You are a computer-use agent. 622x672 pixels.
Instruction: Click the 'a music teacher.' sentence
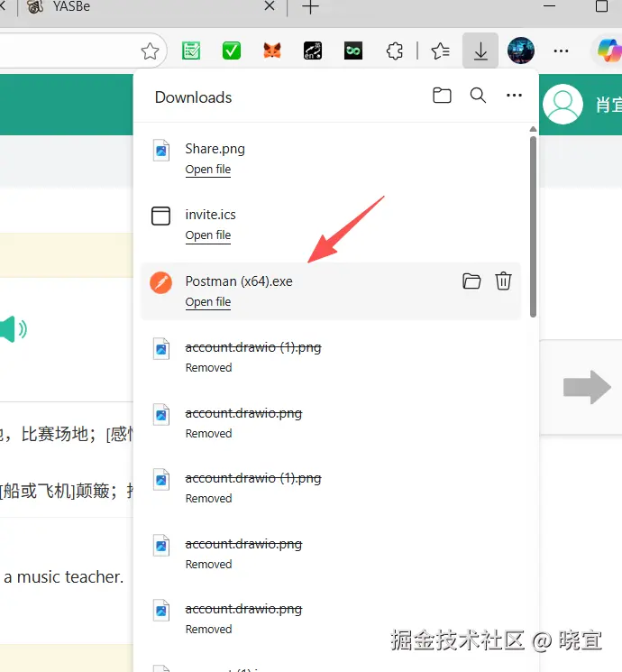point(63,577)
